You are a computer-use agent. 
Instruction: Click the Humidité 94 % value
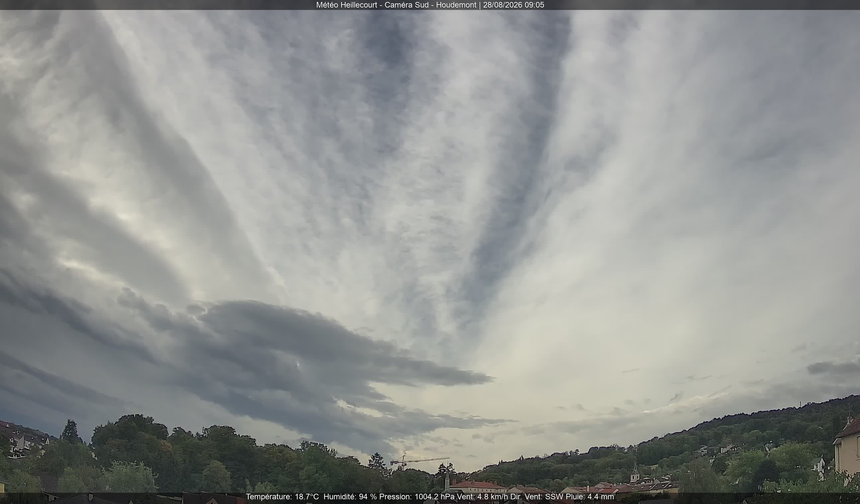[x=350, y=497]
